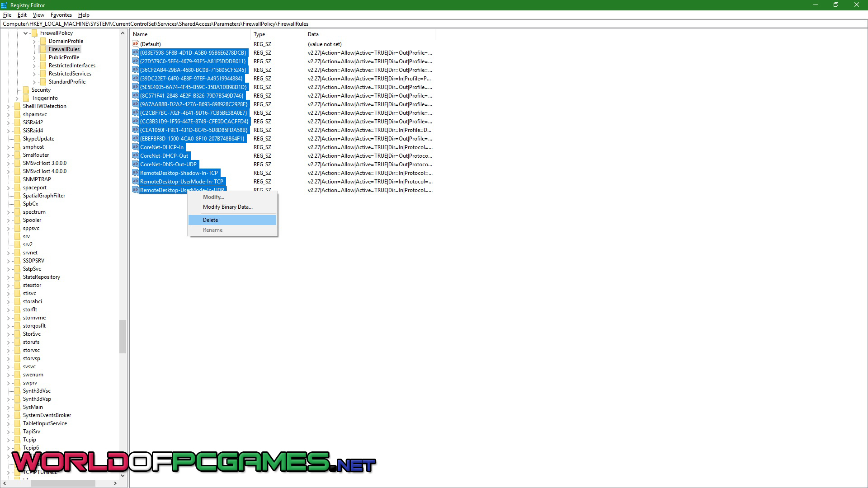Click the Security folder icon in tree
The width and height of the screenshot is (868, 488).
(26, 90)
